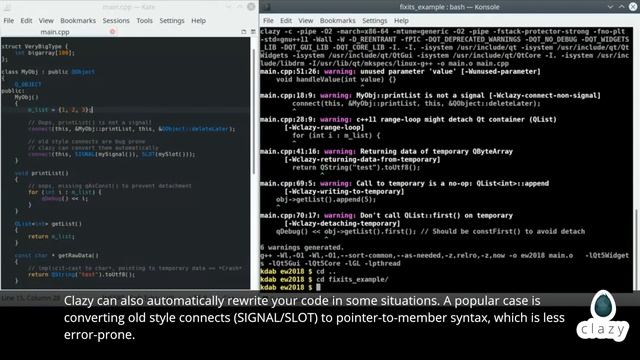Click the 'void printList()' declaration
Image resolution: width=640 pixels, height=360 pixels.
(x=42, y=173)
